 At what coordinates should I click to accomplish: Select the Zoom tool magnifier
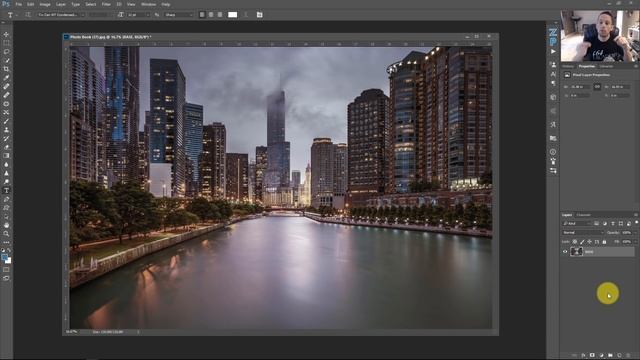(x=6, y=233)
